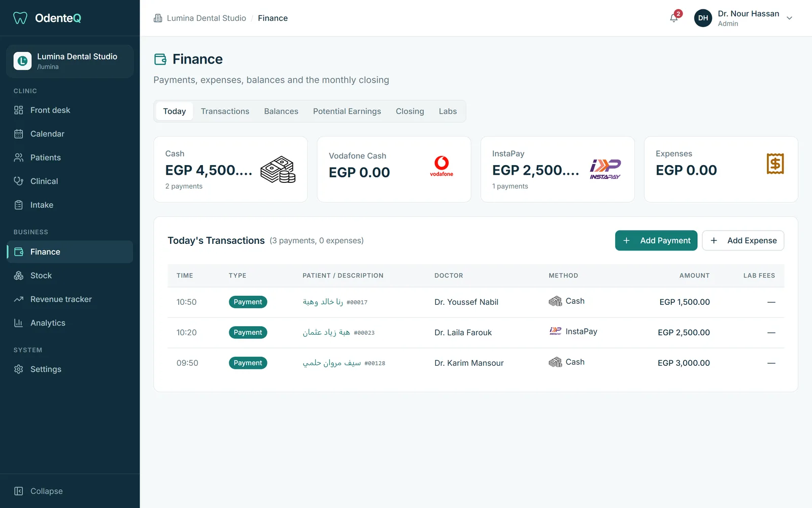Click the InstaPay logo on summary card
Screen dimensions: 812x508
(605, 169)
